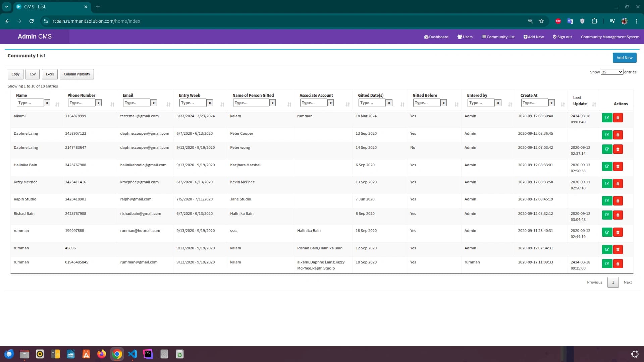Edit the alkami row with green icon
Screen dimensions: 644x362
pos(607,118)
